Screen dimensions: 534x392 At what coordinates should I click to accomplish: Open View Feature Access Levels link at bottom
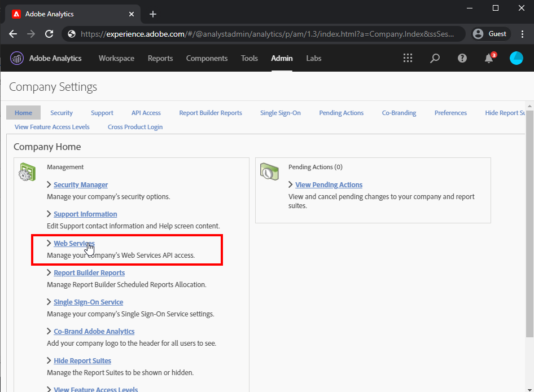(96, 389)
